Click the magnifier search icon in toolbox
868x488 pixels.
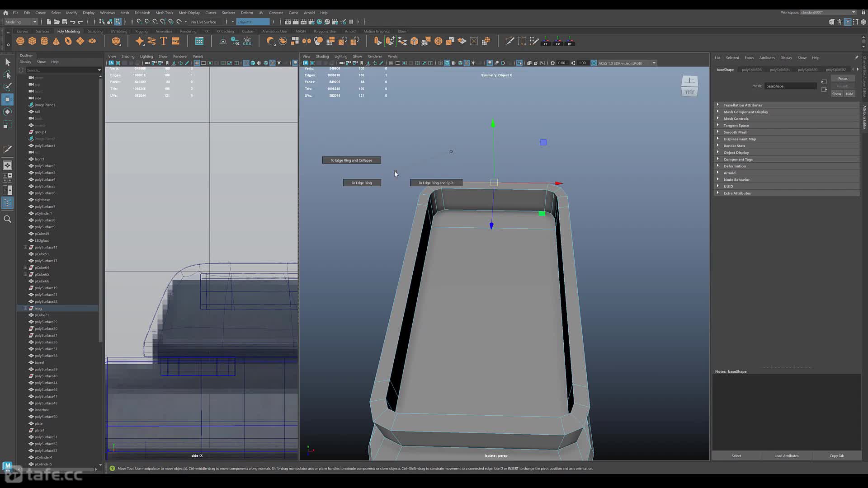[8, 219]
